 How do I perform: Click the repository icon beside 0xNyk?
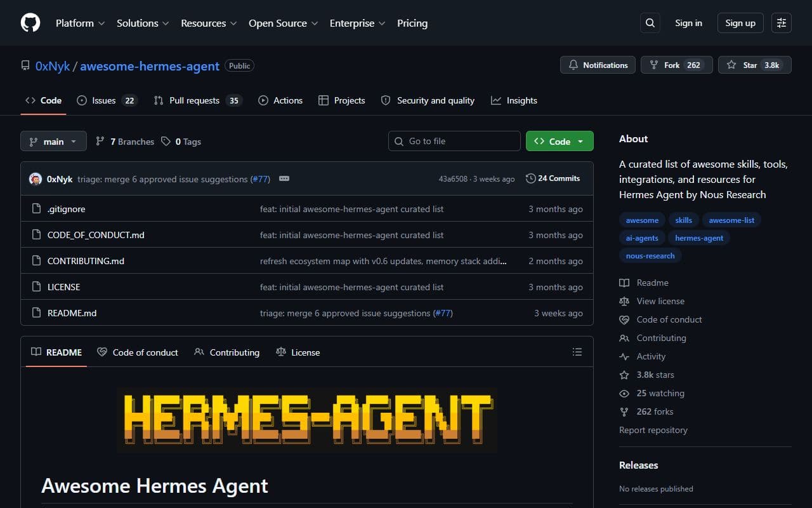[x=25, y=65]
